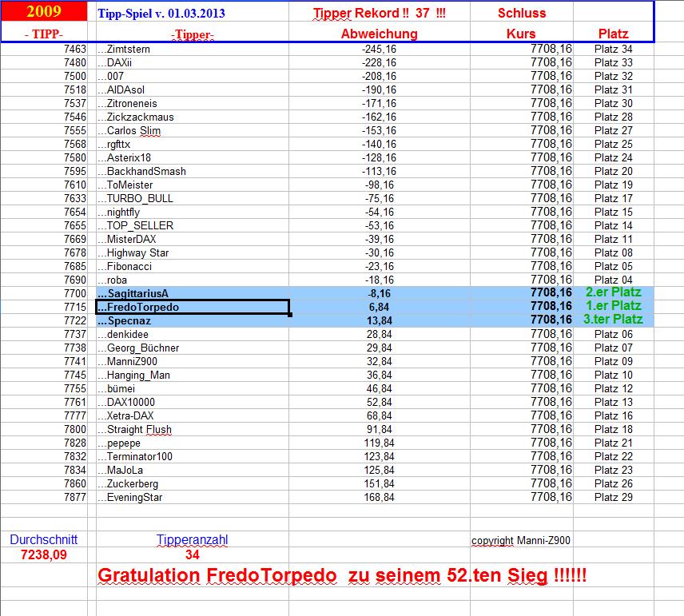Click the Zuckerberg name cell

coord(193,483)
